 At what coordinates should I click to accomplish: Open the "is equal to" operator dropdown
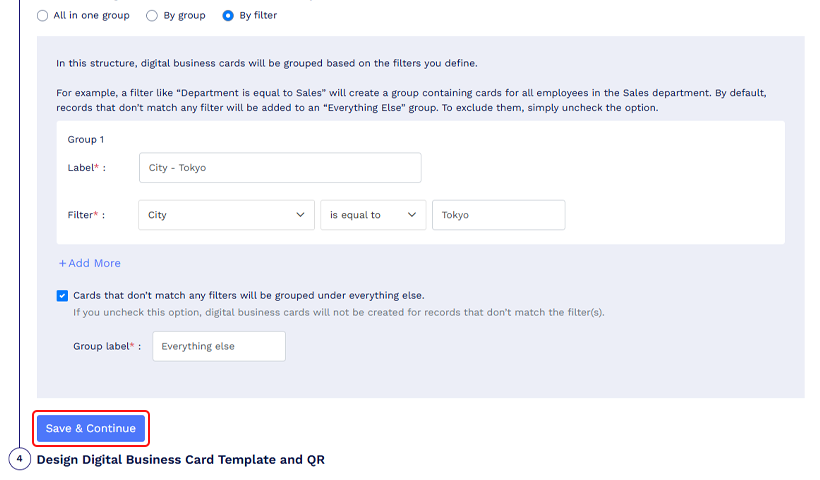(373, 215)
